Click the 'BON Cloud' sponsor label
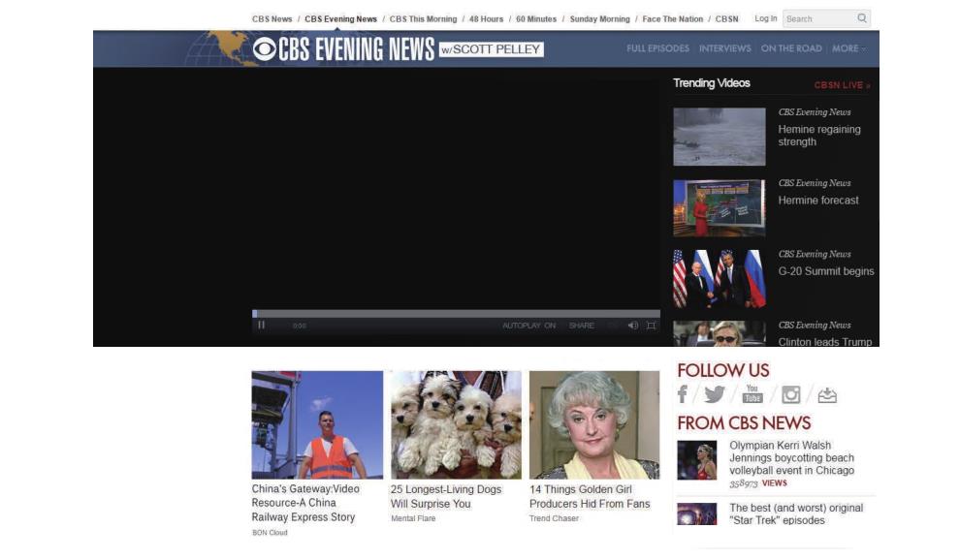 tap(270, 533)
